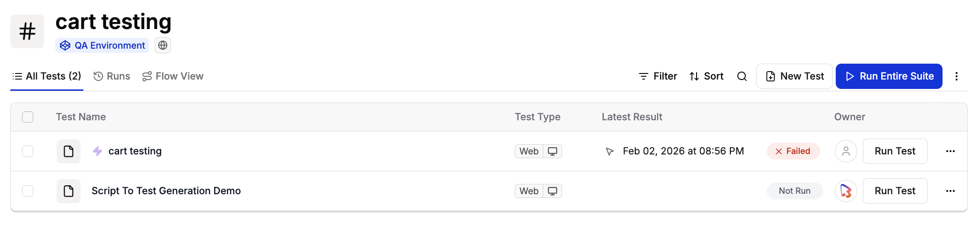Toggle the select-all checkbox in table header

coord(28,117)
